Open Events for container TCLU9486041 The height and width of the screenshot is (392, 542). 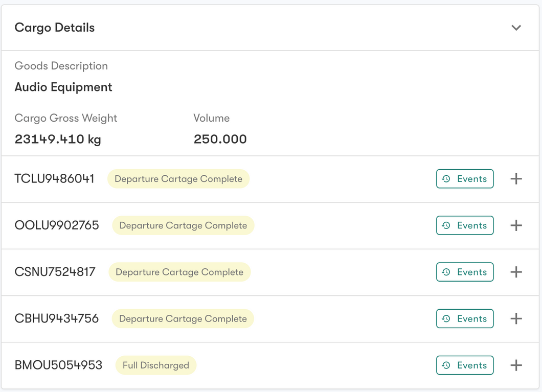pyautogui.click(x=464, y=179)
